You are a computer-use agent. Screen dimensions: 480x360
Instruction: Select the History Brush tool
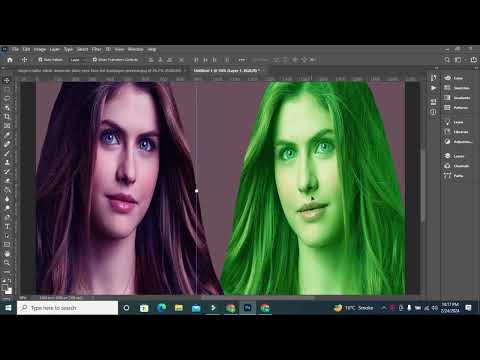[7, 171]
